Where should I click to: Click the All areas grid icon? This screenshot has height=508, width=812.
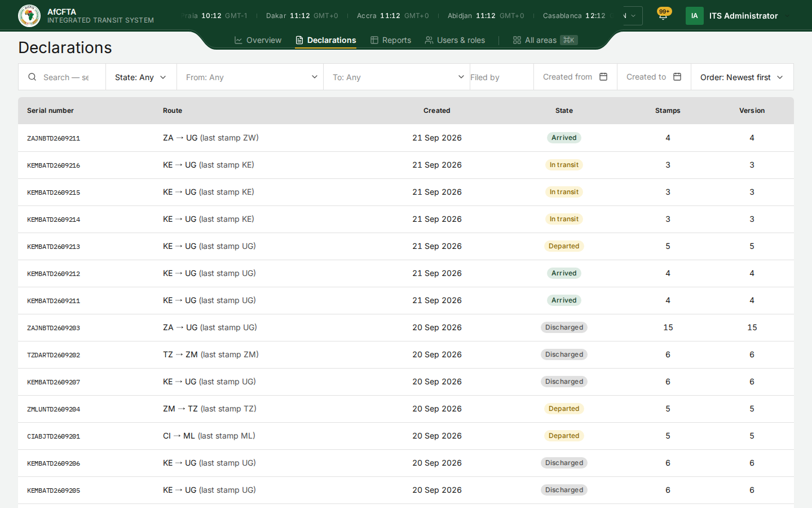517,40
